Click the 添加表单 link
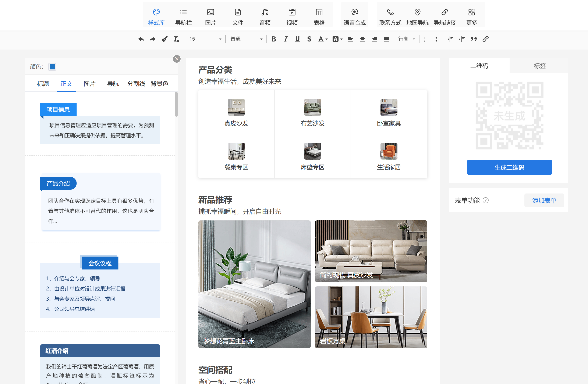Viewport: 588px width, 384px height. pos(544,200)
